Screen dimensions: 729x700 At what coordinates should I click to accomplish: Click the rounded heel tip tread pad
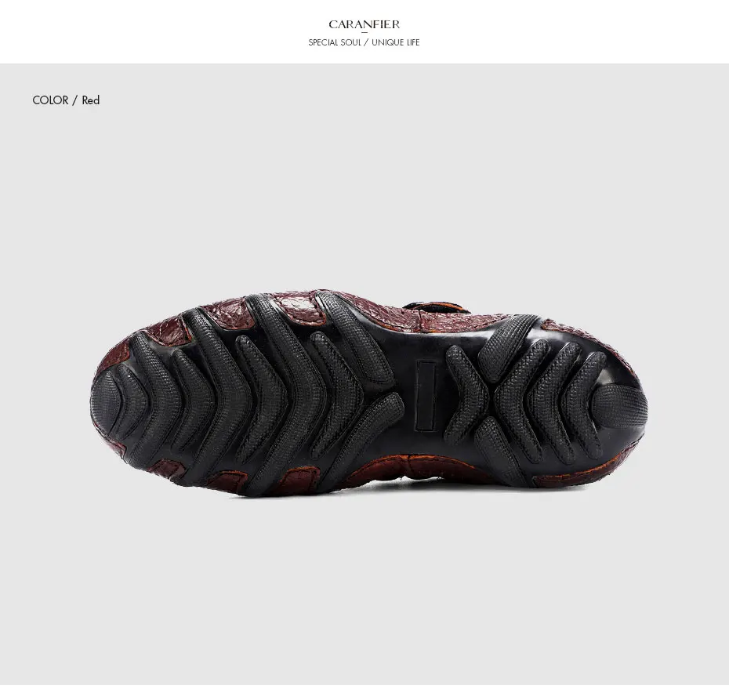(621, 408)
